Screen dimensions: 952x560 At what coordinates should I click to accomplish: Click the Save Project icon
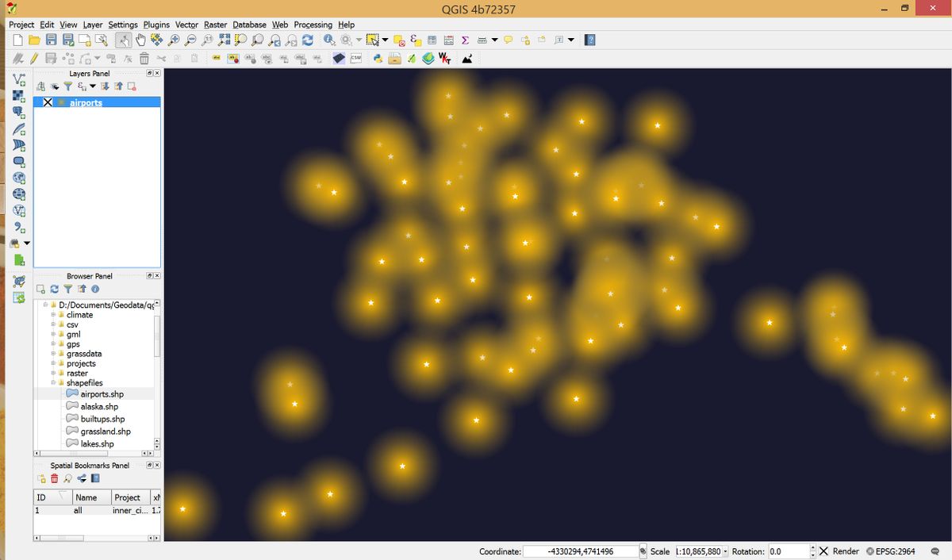coord(51,40)
